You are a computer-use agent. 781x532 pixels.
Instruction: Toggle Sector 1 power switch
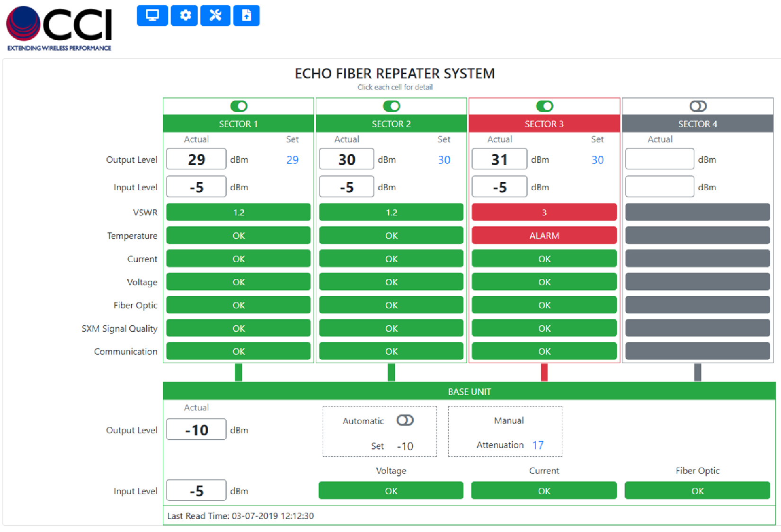(239, 106)
